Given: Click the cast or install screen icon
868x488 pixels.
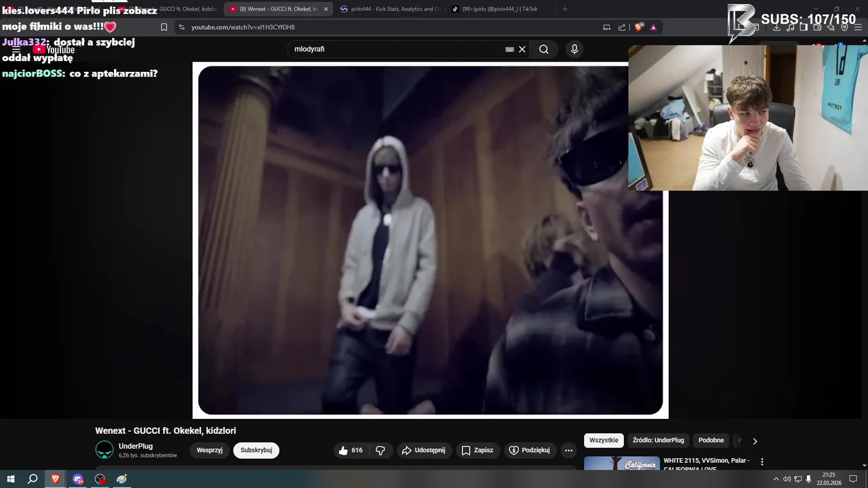Looking at the screenshot, I should click(607, 27).
